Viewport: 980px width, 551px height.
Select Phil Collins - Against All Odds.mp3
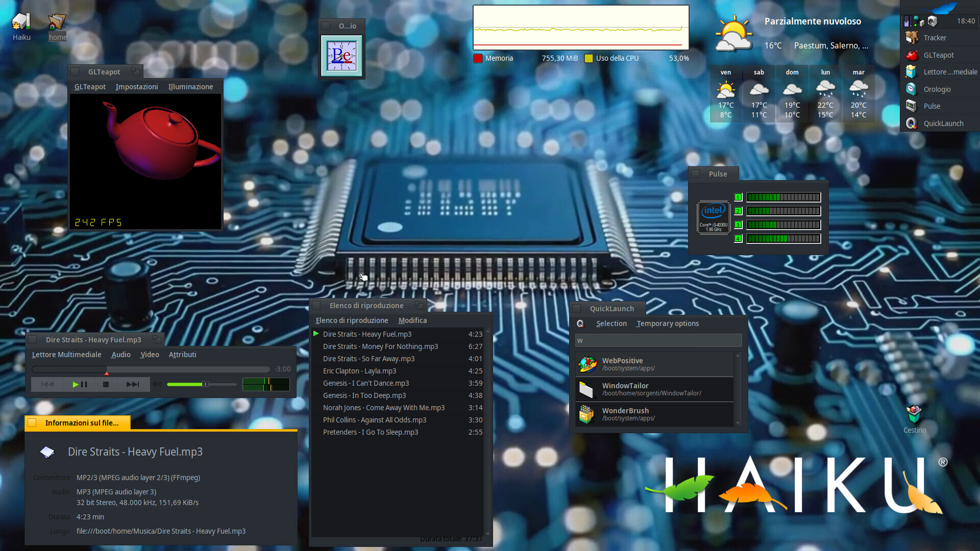click(x=397, y=420)
